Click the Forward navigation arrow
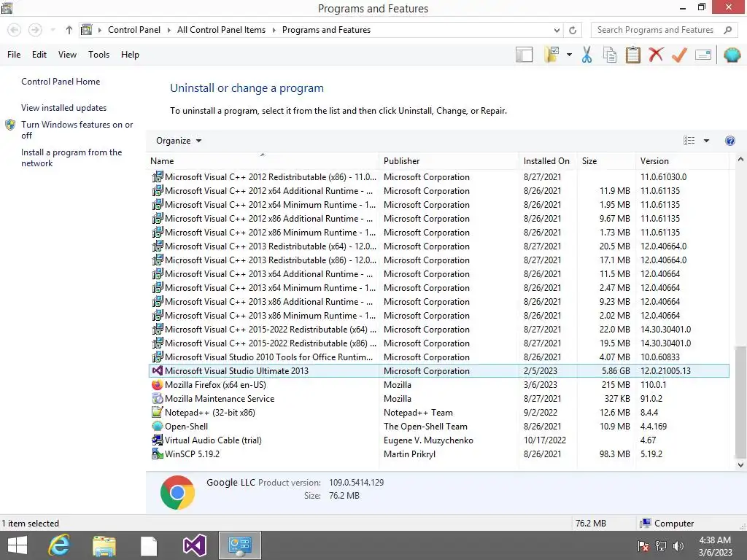This screenshot has height=560, width=747. tap(35, 30)
